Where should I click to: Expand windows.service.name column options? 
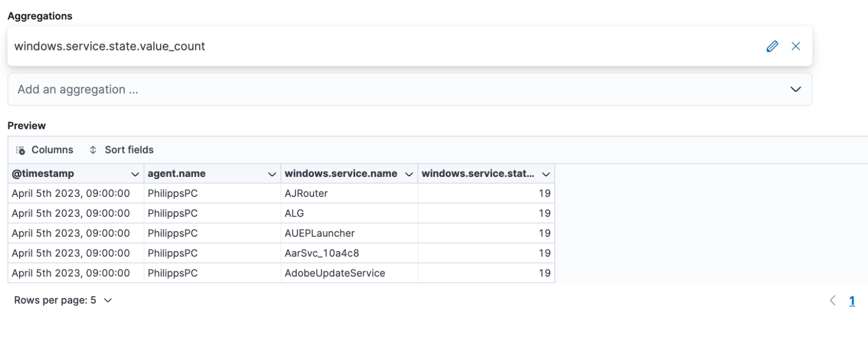tap(409, 174)
